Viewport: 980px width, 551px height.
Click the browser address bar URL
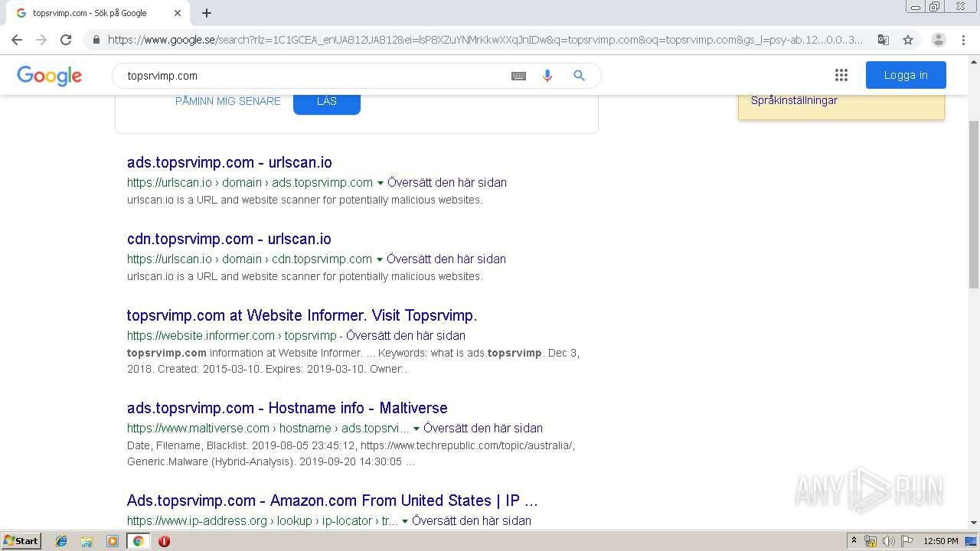[x=485, y=40]
